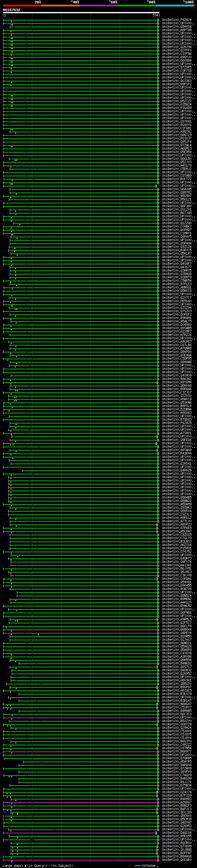Select UniRef100_Q7ZUP5 label
Screen dimensions: 197x868
[177, 67]
